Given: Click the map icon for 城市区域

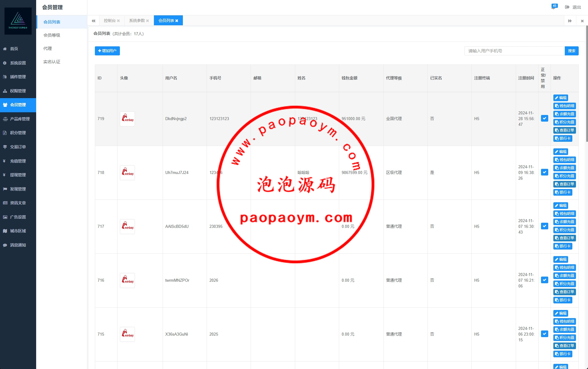Looking at the screenshot, I should coord(5,231).
